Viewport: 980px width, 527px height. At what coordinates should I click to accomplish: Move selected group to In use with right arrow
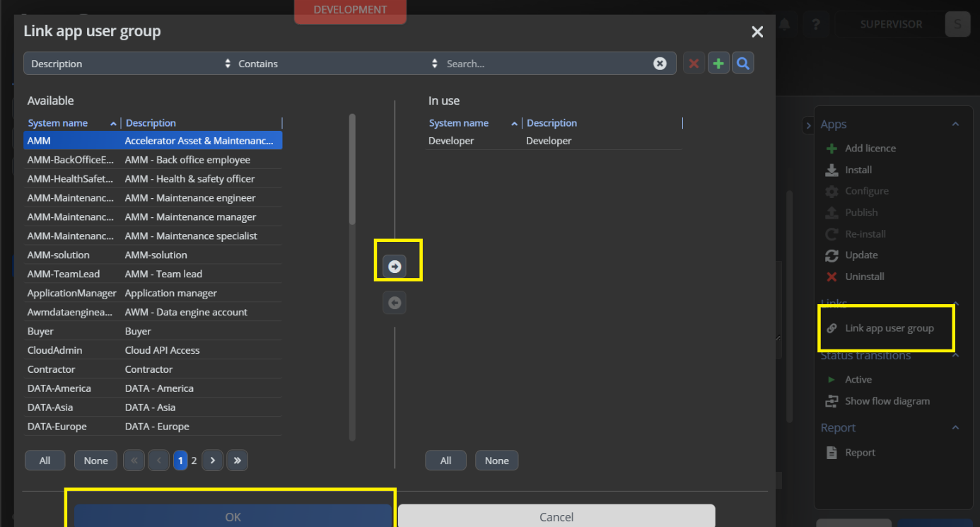pos(395,266)
